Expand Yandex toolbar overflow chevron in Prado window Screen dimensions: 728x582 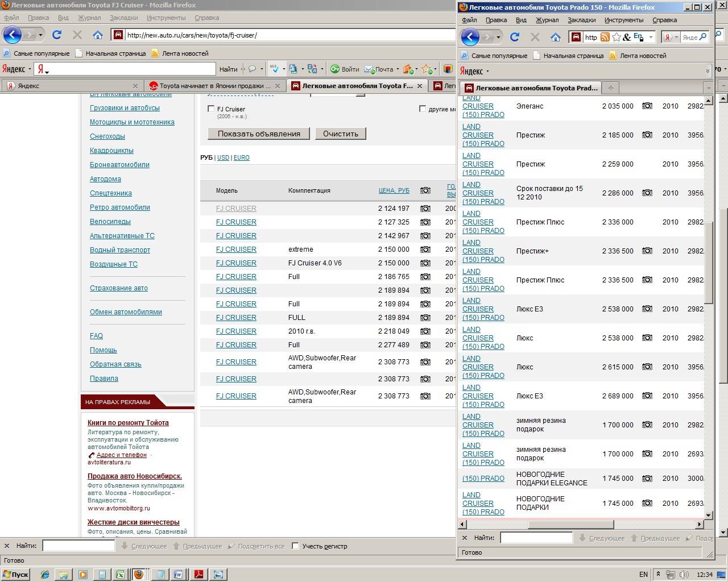click(x=708, y=71)
